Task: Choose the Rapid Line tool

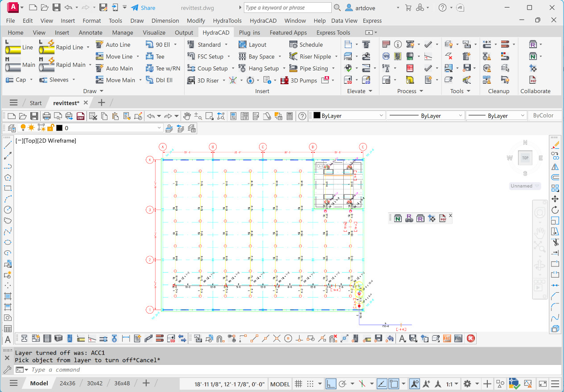Action: pyautogui.click(x=61, y=47)
